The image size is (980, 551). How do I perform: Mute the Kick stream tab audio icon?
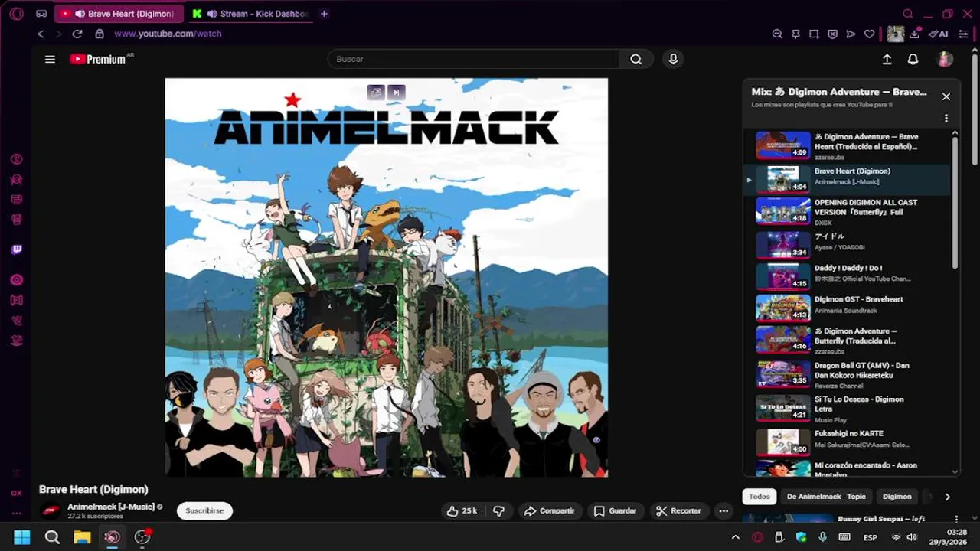click(x=211, y=14)
